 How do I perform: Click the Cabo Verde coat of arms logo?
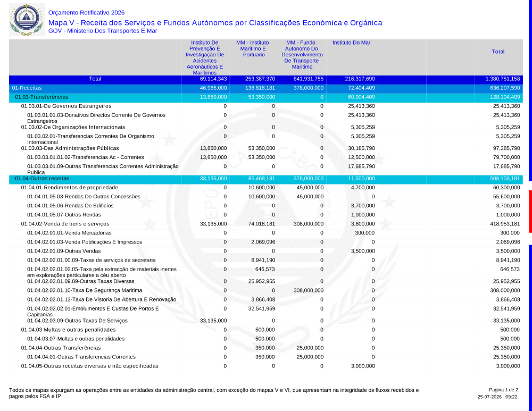27,20
